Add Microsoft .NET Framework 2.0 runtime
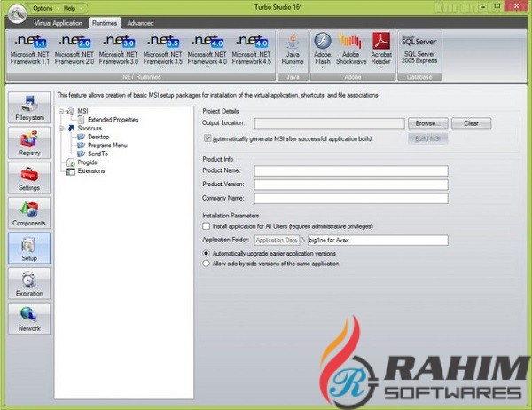Screen dimensions: 532x410 (x=74, y=49)
